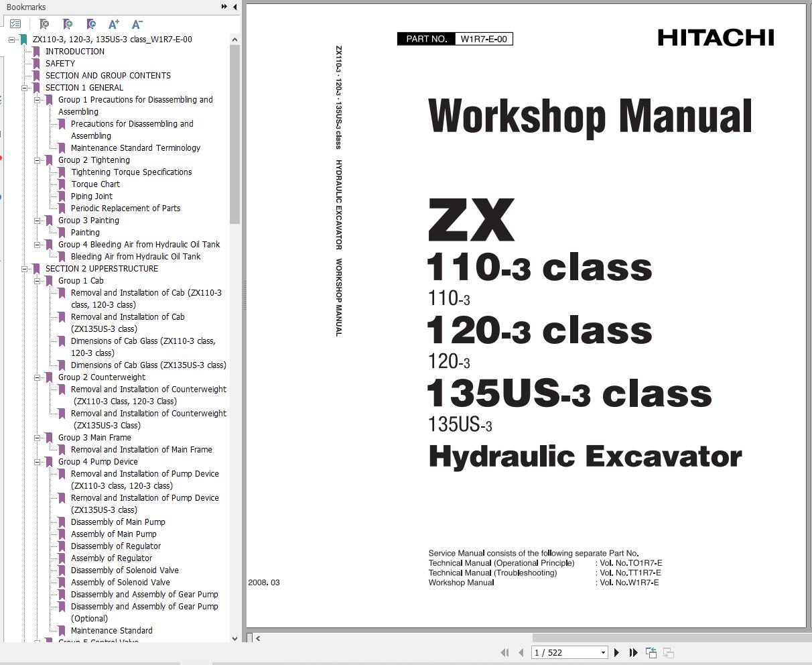This screenshot has height=665, width=812.
Task: Increase bookmark font size with A+
Action: pos(114,24)
